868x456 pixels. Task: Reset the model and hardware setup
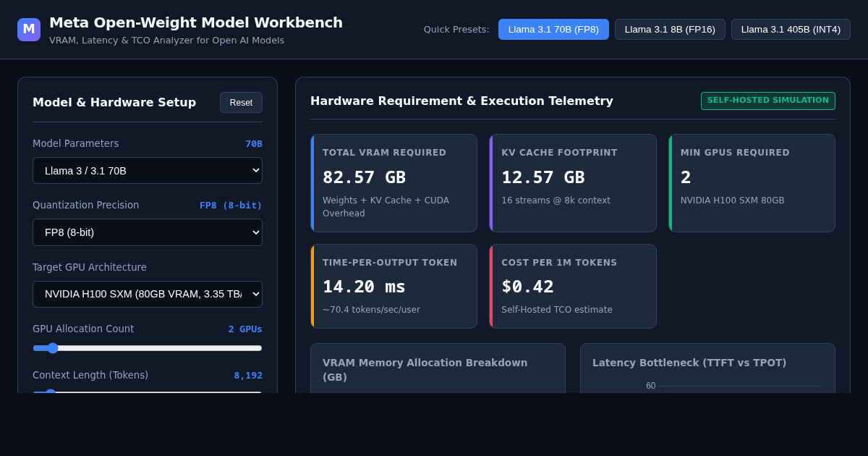coord(241,103)
